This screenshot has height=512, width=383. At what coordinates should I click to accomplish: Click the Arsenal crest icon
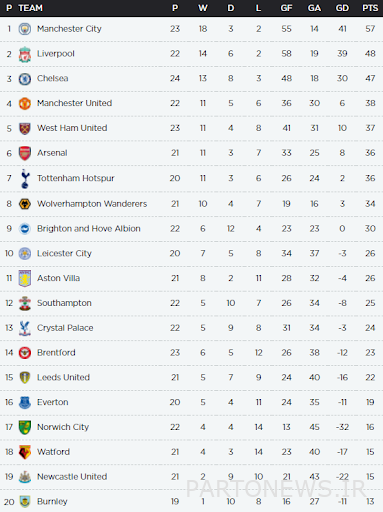coord(25,153)
